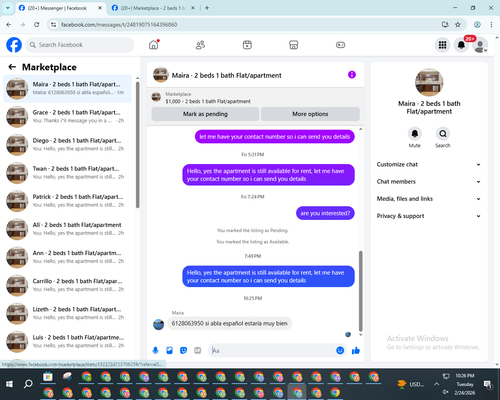This screenshot has height=400, width=500.
Task: Open the notifications bell icon
Action: [461, 45]
